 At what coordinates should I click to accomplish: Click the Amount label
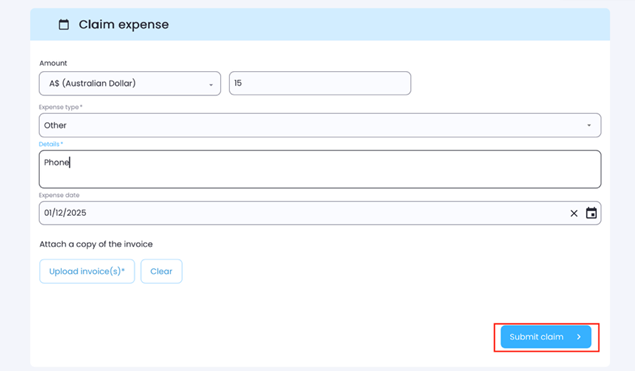pyautogui.click(x=53, y=63)
